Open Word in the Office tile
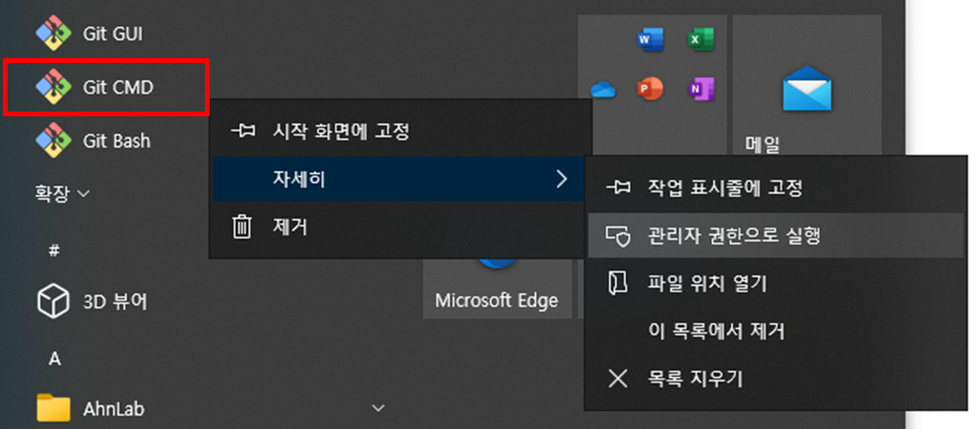Image resolution: width=980 pixels, height=429 pixels. (x=650, y=40)
